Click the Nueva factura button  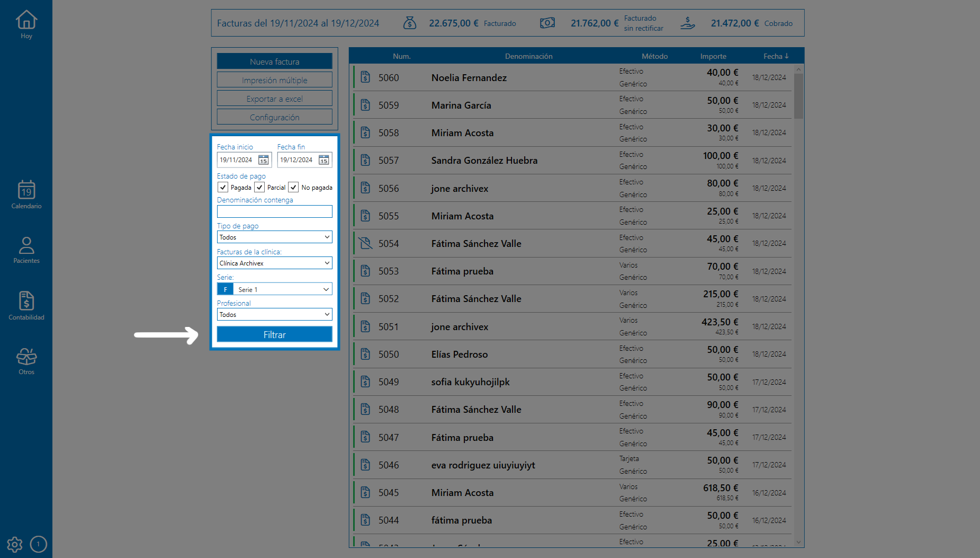coord(274,61)
